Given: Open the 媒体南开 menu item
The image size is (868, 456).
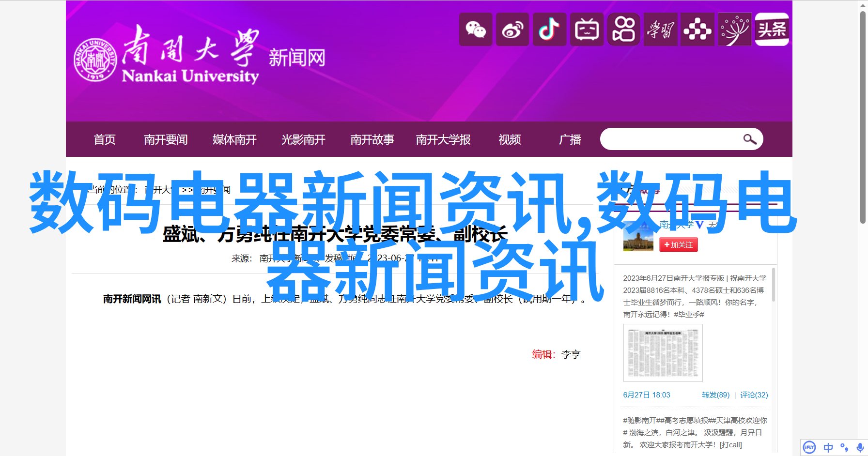Looking at the screenshot, I should 234,139.
